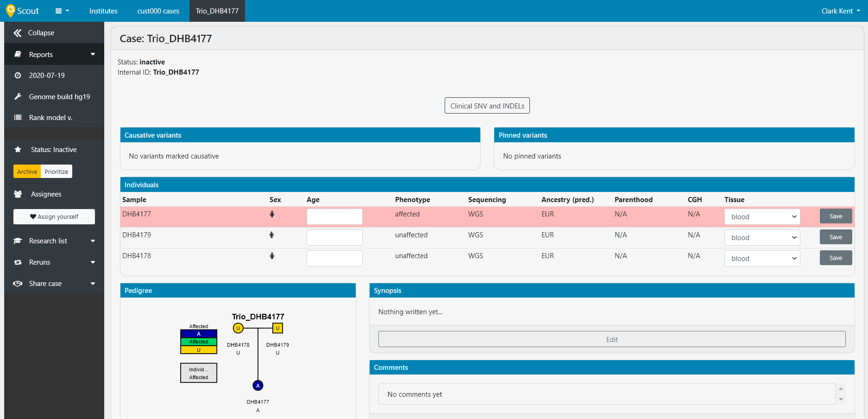Click the group icon next to Assignees
This screenshot has width=868, height=419.
(18, 194)
